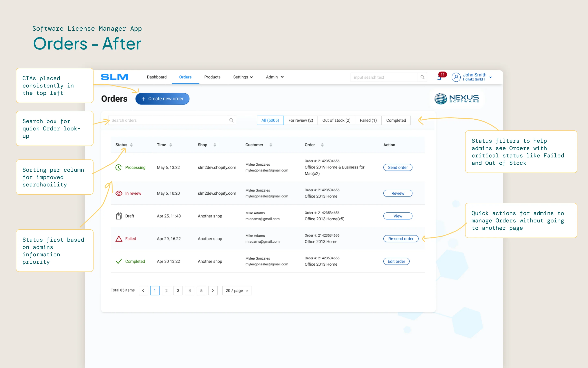Click time Apr 29, 16:22

[x=169, y=239]
